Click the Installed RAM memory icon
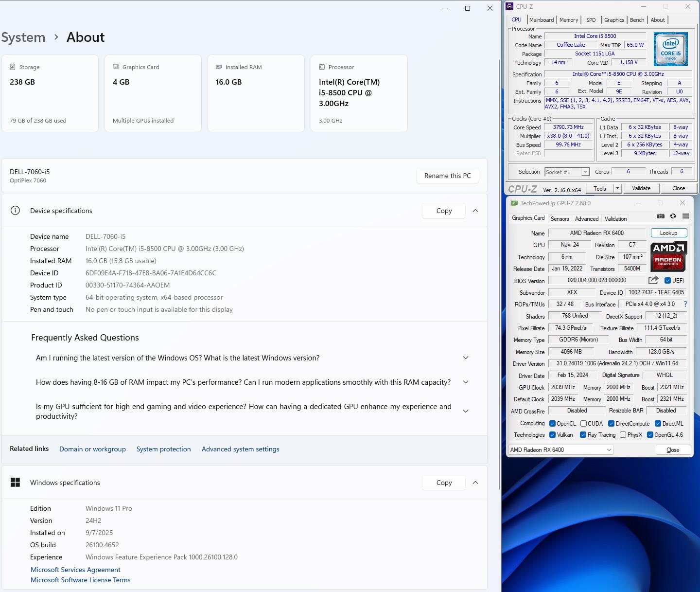700x592 pixels. 219,67
